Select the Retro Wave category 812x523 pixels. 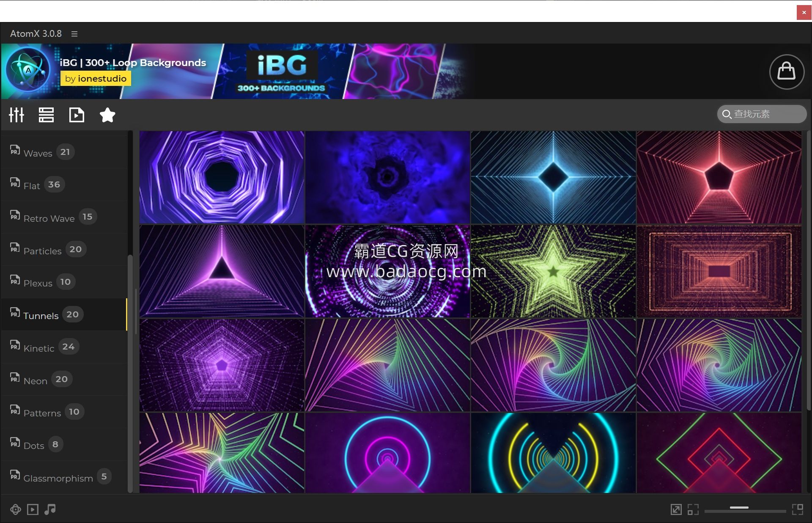pos(64,217)
